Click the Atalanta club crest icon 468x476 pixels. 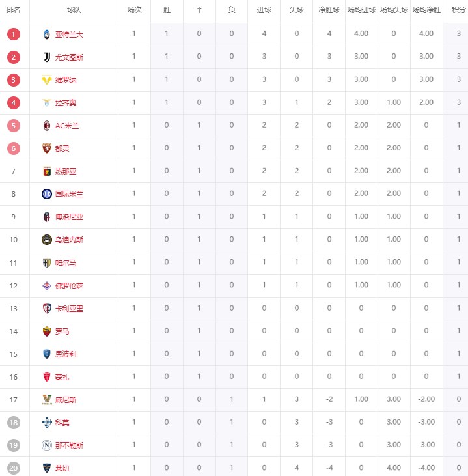[46, 34]
